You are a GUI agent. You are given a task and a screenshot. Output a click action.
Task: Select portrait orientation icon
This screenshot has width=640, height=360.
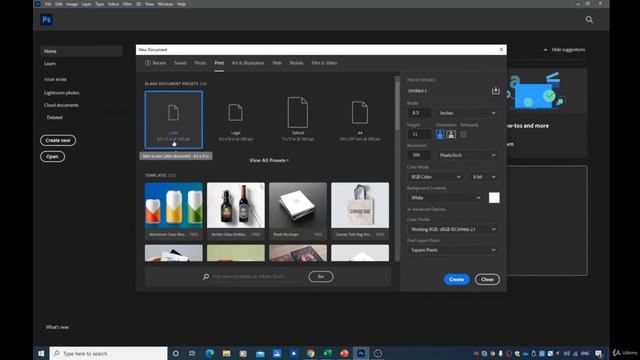[440, 134]
